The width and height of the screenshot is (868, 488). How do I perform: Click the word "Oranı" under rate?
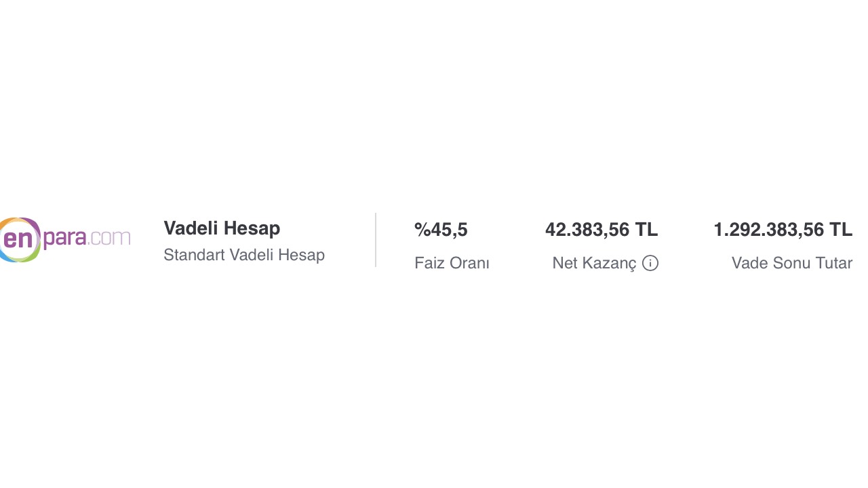pos(470,263)
